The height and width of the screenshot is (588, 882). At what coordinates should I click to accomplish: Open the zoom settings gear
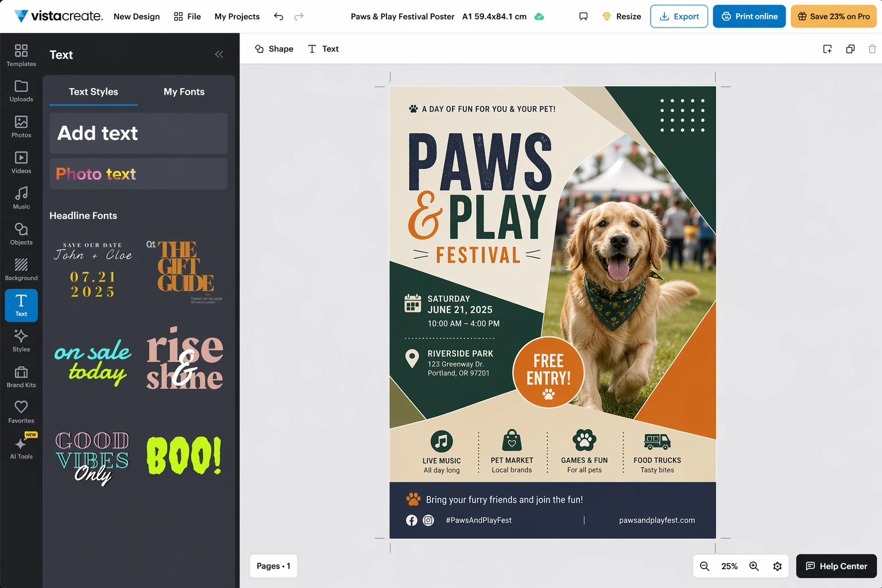(777, 566)
